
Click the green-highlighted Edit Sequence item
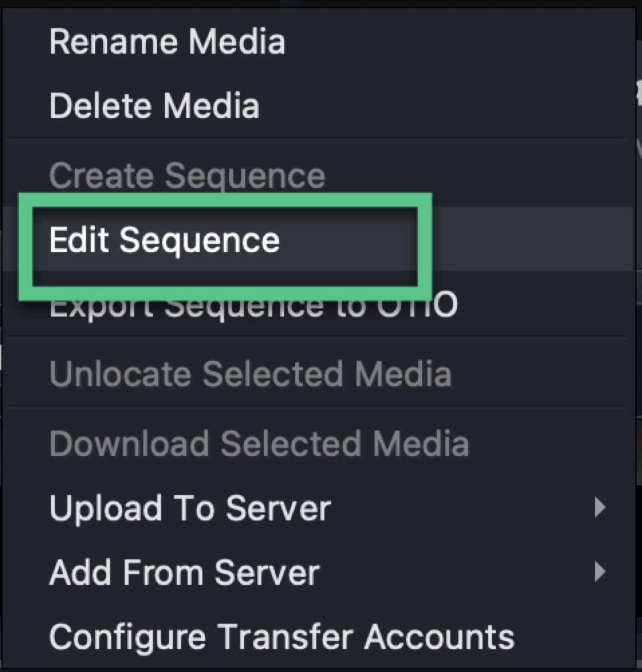click(164, 239)
